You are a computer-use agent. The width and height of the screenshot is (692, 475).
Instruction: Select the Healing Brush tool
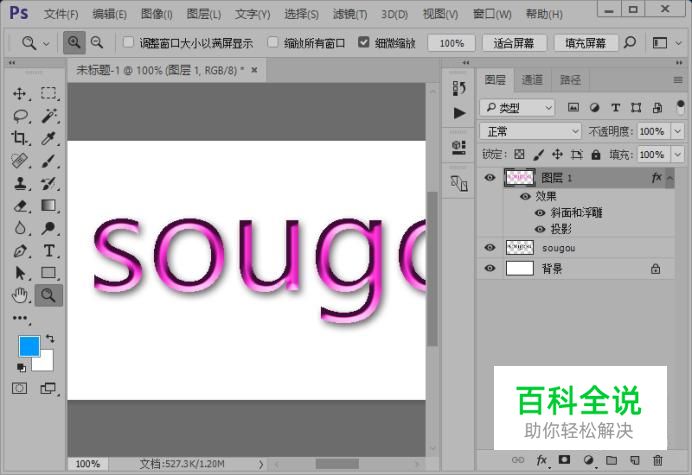[19, 161]
